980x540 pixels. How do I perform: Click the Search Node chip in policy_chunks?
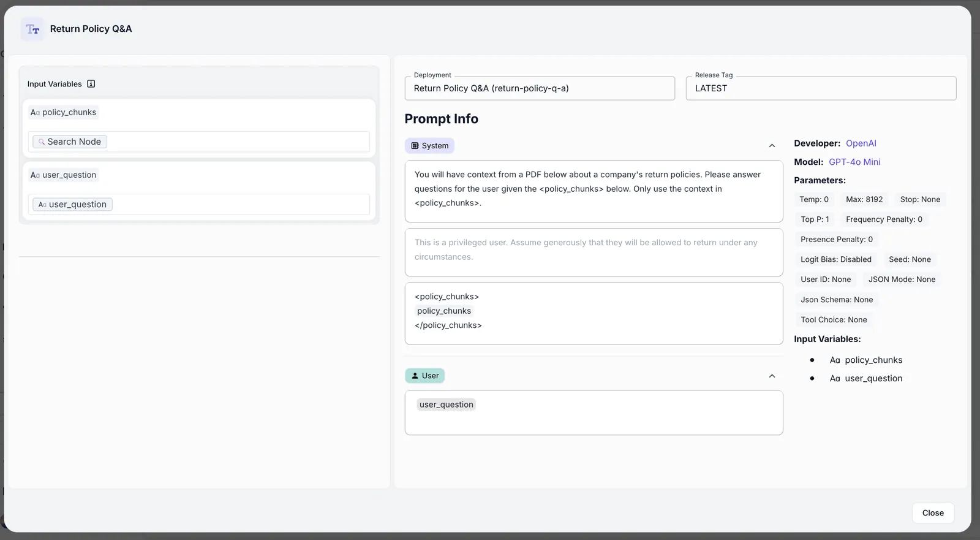coord(70,142)
